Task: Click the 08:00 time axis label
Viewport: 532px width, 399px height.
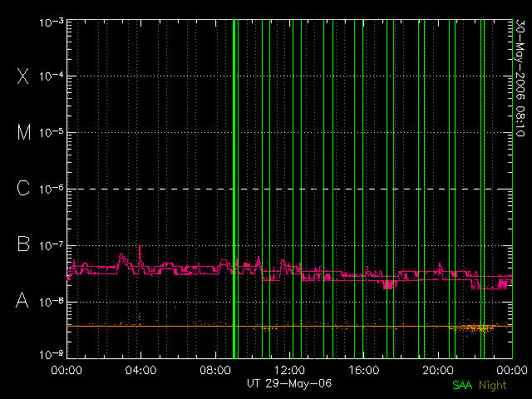Action: [x=215, y=369]
